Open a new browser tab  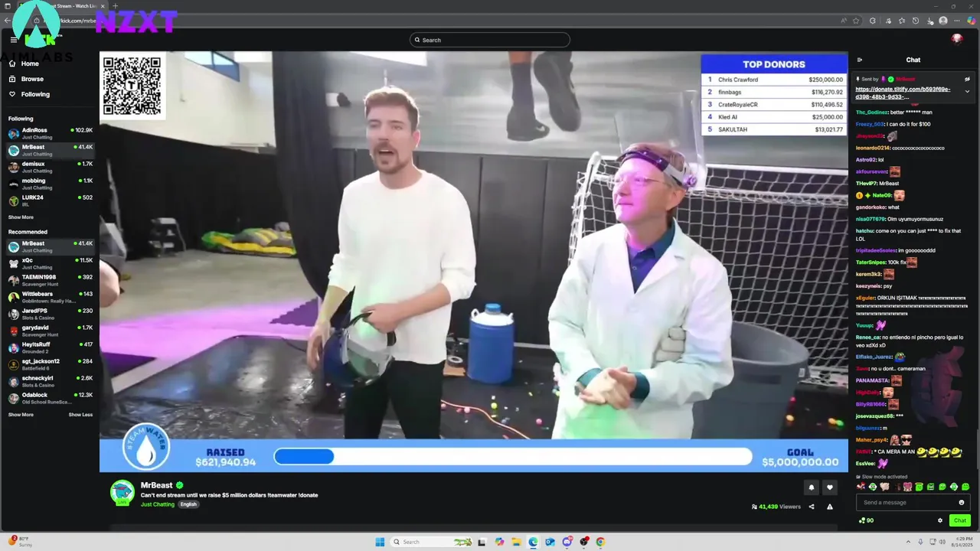pyautogui.click(x=115, y=6)
